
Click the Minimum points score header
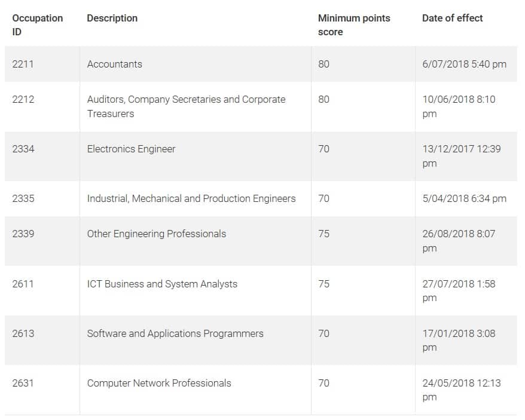[353, 25]
